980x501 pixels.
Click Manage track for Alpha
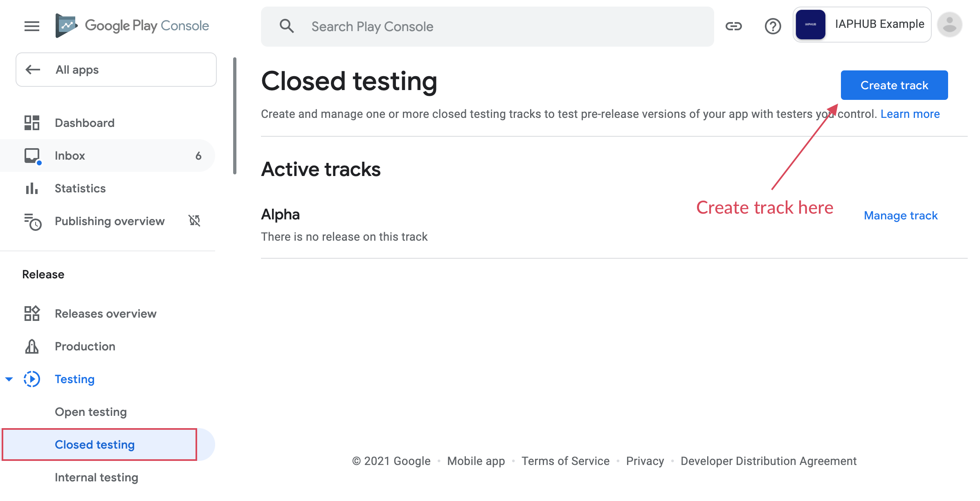pos(900,215)
